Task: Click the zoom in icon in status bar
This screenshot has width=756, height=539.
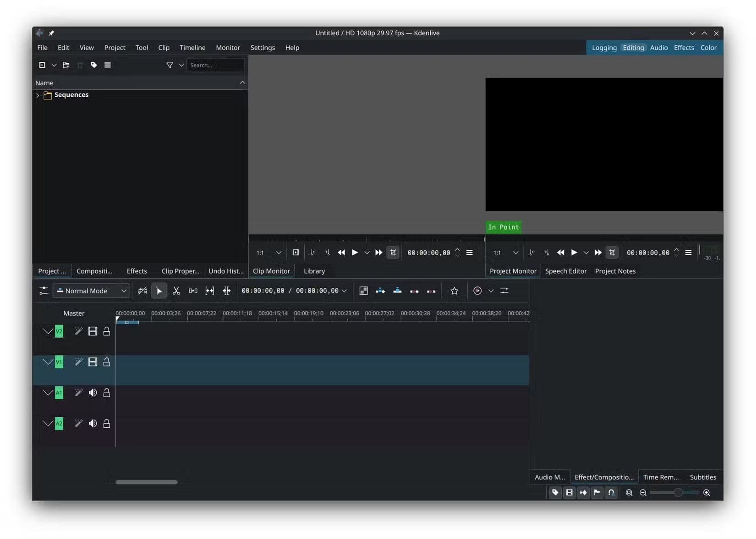Action: click(x=707, y=492)
